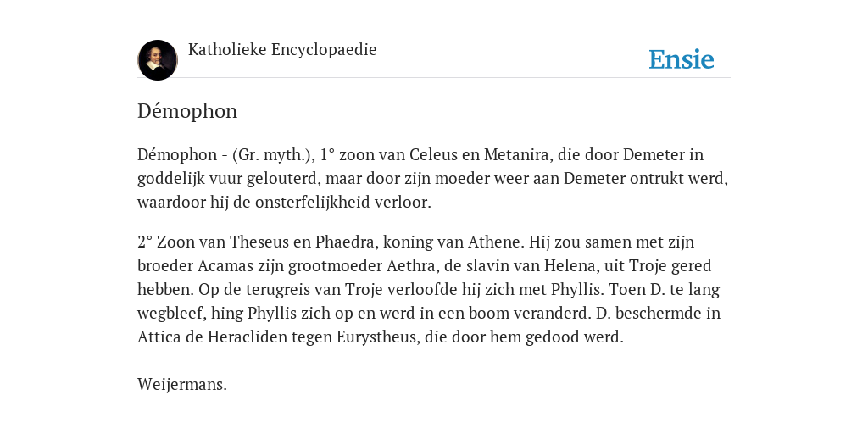The height and width of the screenshot is (434, 868).
Task: Click the author name Weijermans
Action: [x=182, y=385]
